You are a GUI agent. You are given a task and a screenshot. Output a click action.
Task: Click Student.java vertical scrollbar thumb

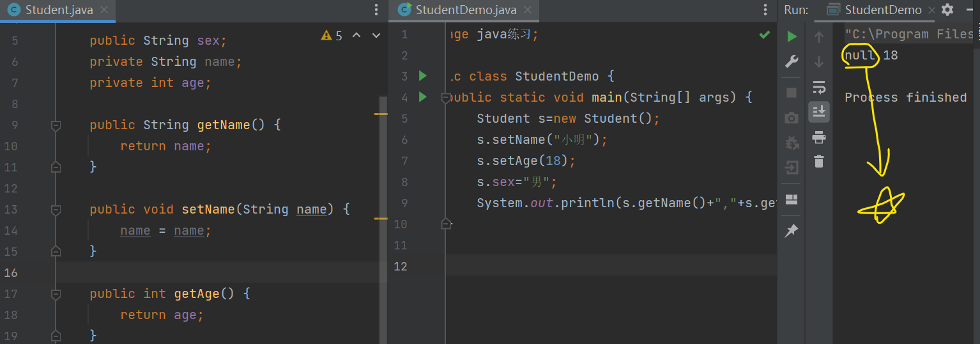(x=383, y=219)
